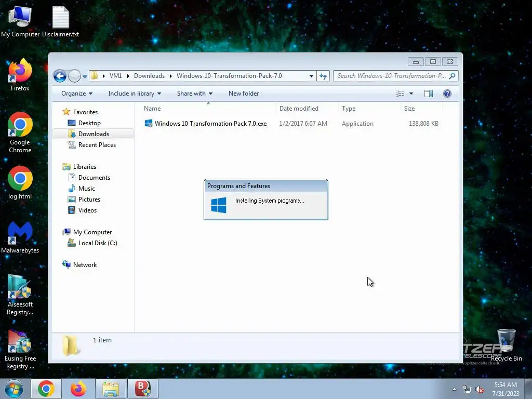Click the taskbar clock showing 5:54 AM
Image resolution: width=532 pixels, height=399 pixels.
point(506,385)
